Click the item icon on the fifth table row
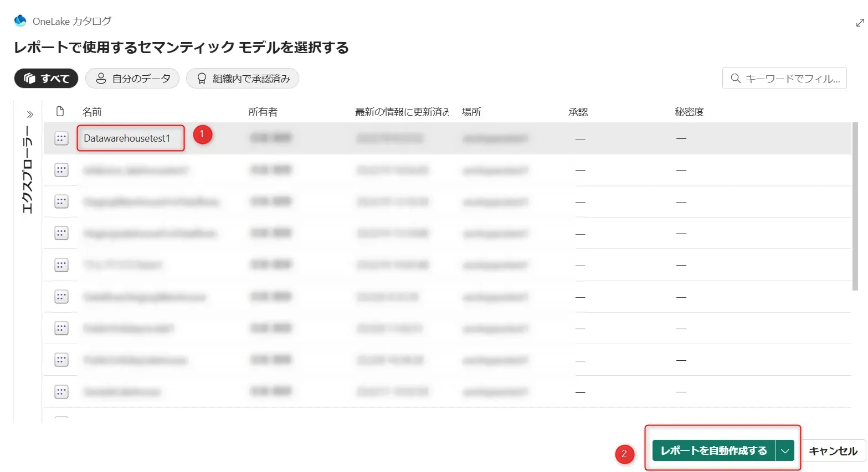This screenshot has height=472, width=868. (60, 264)
